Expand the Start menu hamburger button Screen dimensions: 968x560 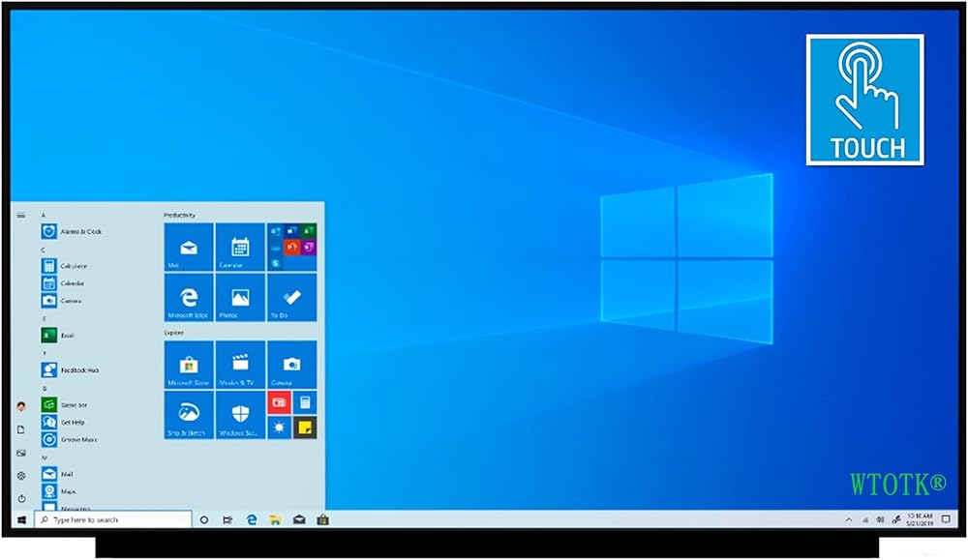(x=21, y=216)
